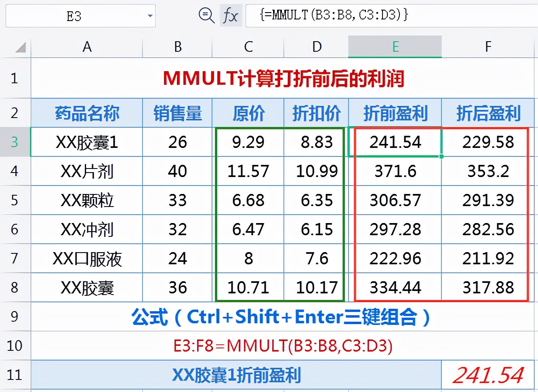Select pre-discount profit cell 334.44

395,287
